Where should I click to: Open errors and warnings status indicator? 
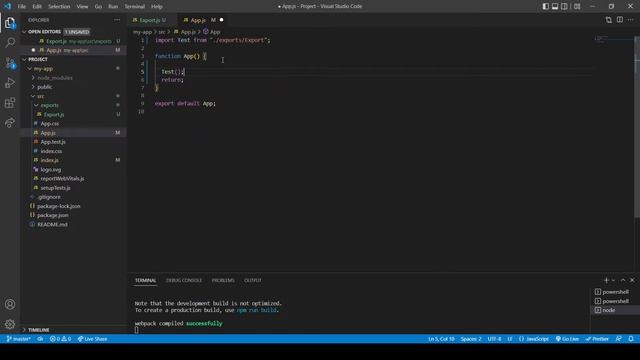point(60,339)
